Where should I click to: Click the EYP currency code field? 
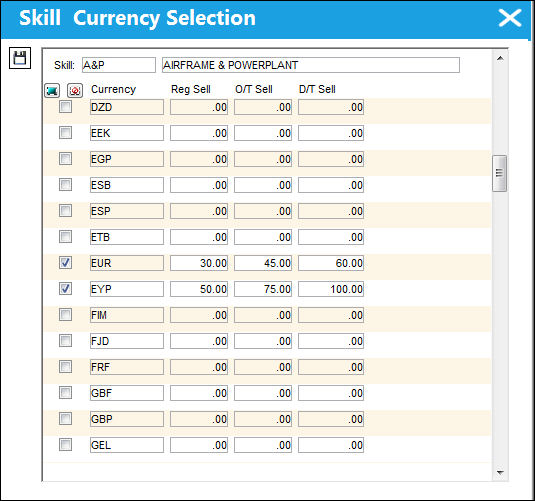[127, 289]
